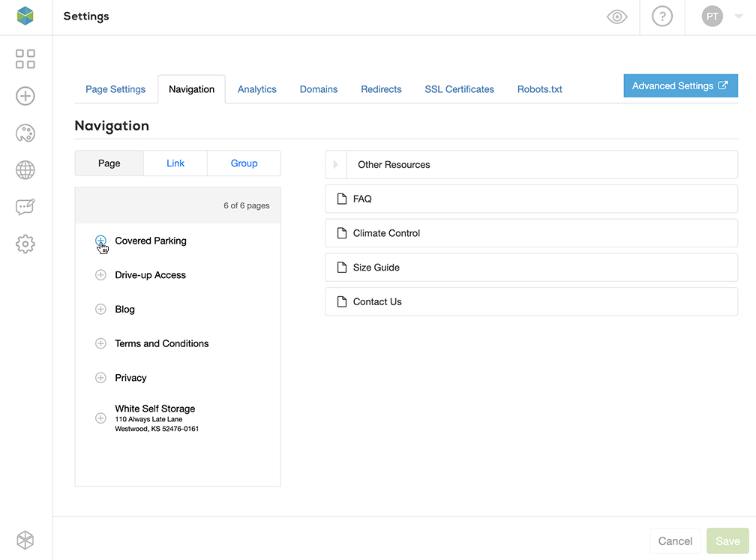756x560 pixels.
Task: Open the user menu dropdown arrow
Action: (x=738, y=16)
